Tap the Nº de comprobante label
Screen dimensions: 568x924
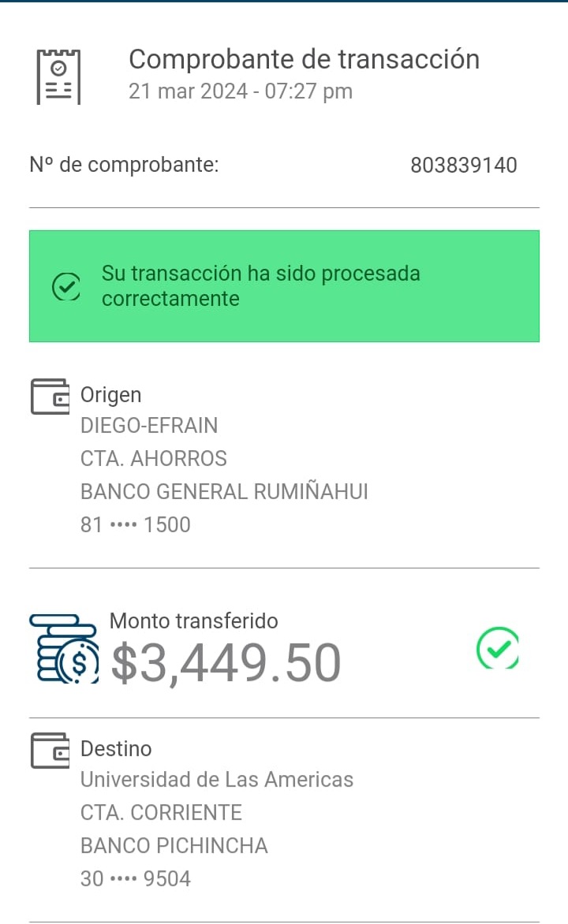124,165
